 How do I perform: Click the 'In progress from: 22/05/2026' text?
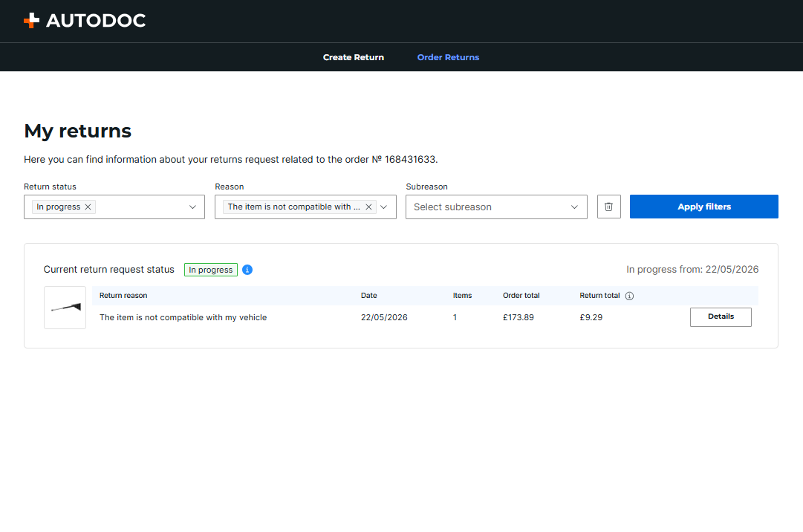point(692,269)
